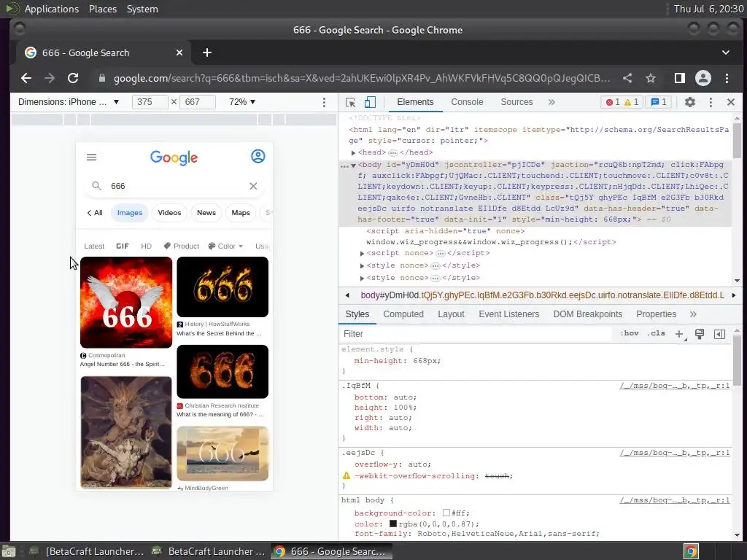Open DevTools customize three-dot menu
This screenshot has height=560, width=747.
[711, 102]
